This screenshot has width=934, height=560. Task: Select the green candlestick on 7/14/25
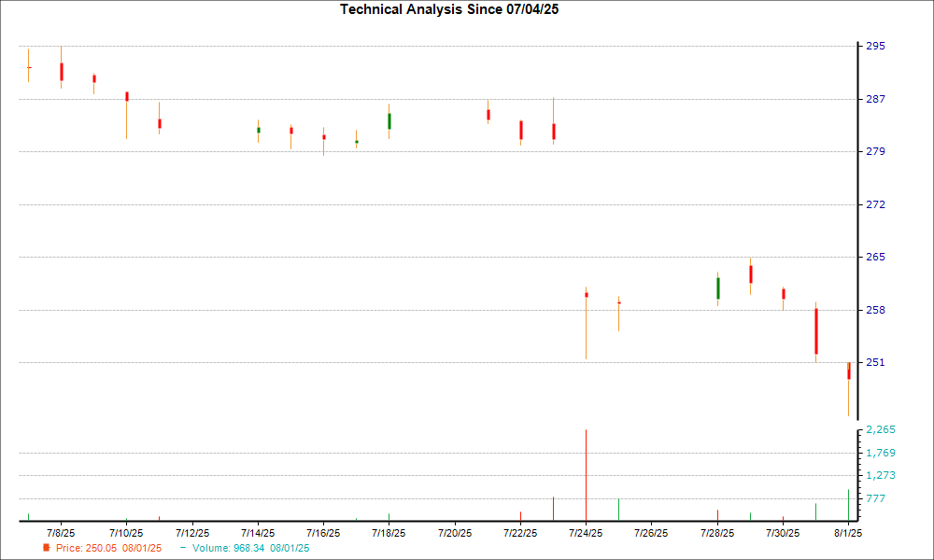[x=258, y=130]
